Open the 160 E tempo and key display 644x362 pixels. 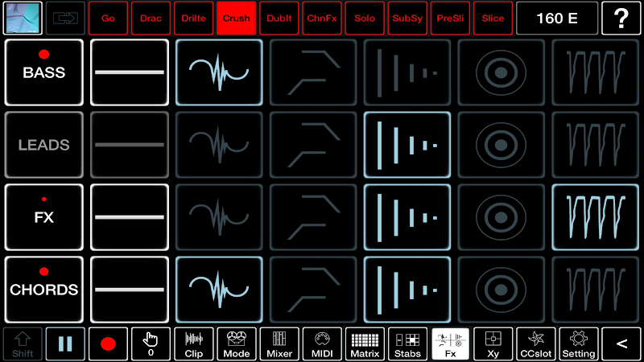(x=557, y=18)
